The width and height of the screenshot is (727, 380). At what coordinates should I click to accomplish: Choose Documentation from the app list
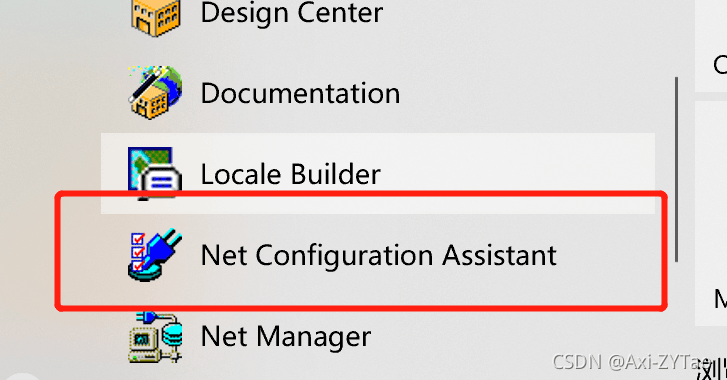(x=300, y=93)
